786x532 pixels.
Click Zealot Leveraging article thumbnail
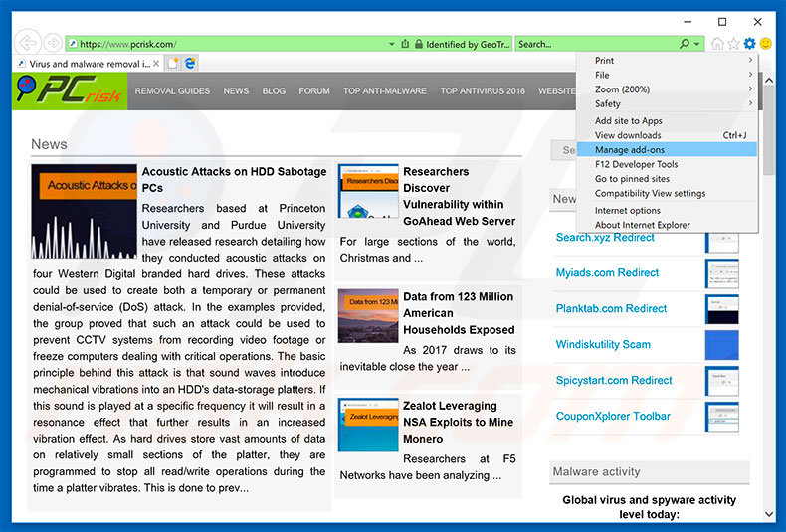point(368,425)
